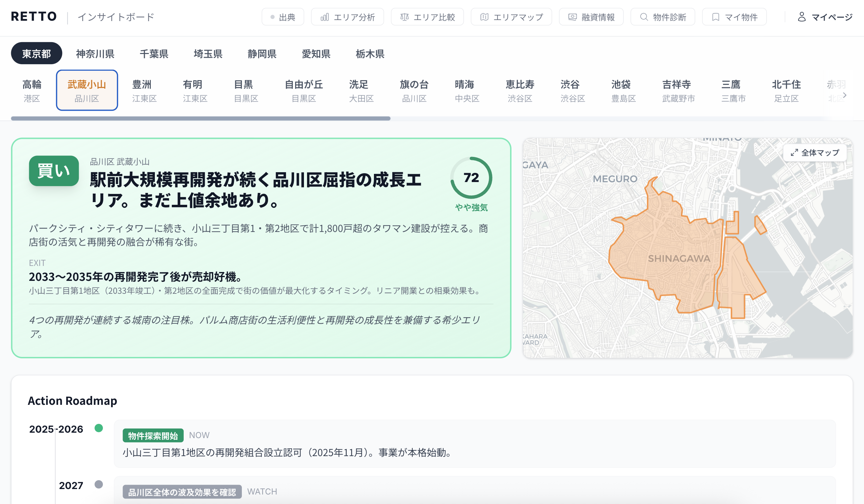Viewport: 864px width, 504px height.
Task: Open マイページ link text
Action: click(832, 17)
